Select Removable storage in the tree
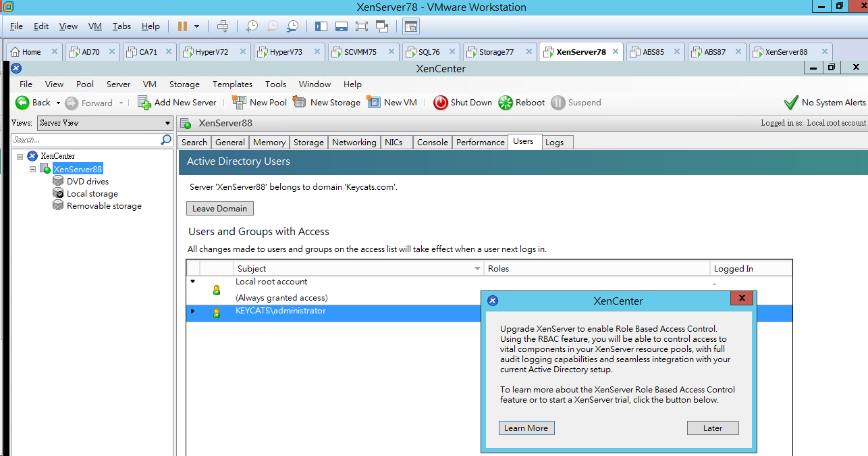 pyautogui.click(x=104, y=206)
